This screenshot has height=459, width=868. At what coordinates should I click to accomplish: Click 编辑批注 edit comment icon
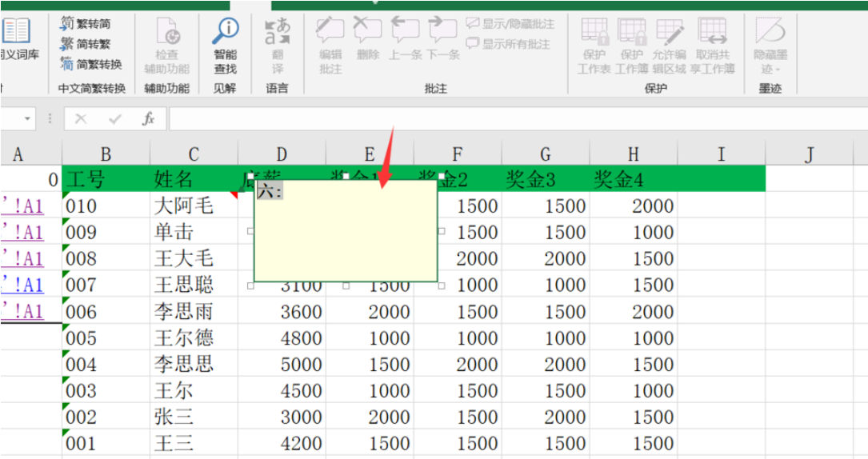click(x=330, y=44)
